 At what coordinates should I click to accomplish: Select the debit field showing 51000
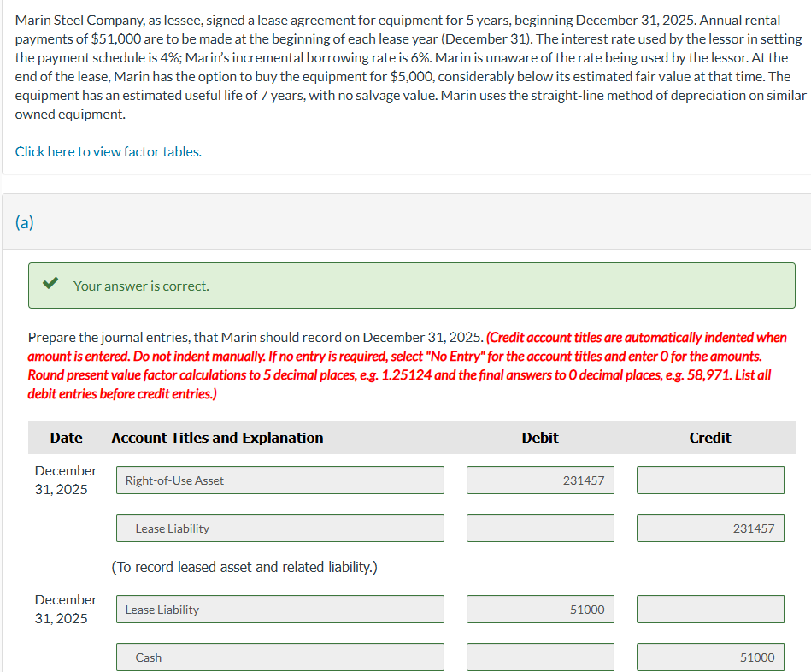(x=540, y=609)
